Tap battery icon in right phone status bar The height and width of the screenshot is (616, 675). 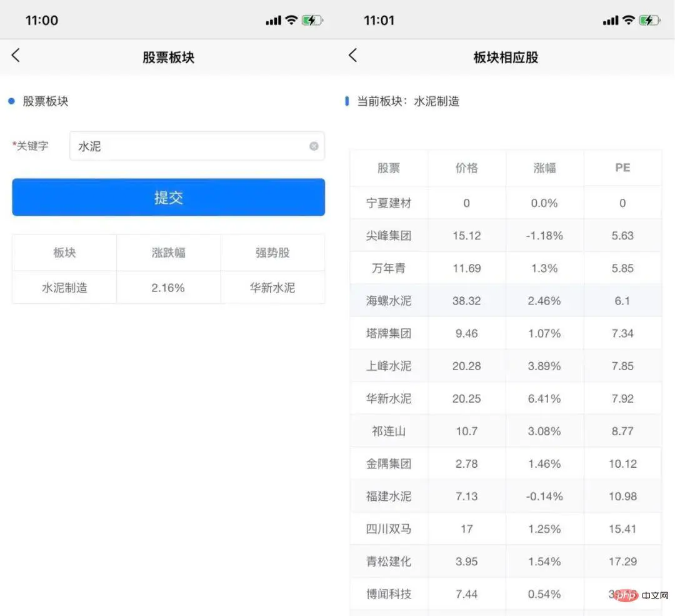(x=649, y=20)
